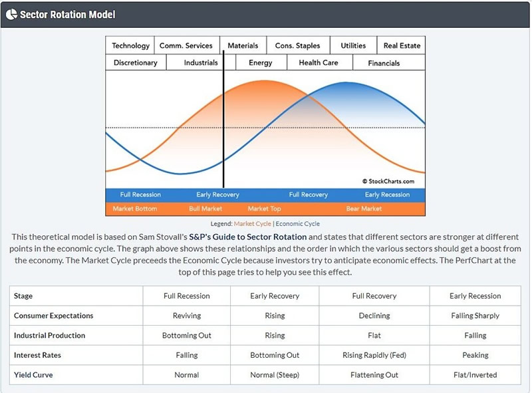532x393 pixels.
Task: Select the Health Care sector box
Action: (318, 63)
